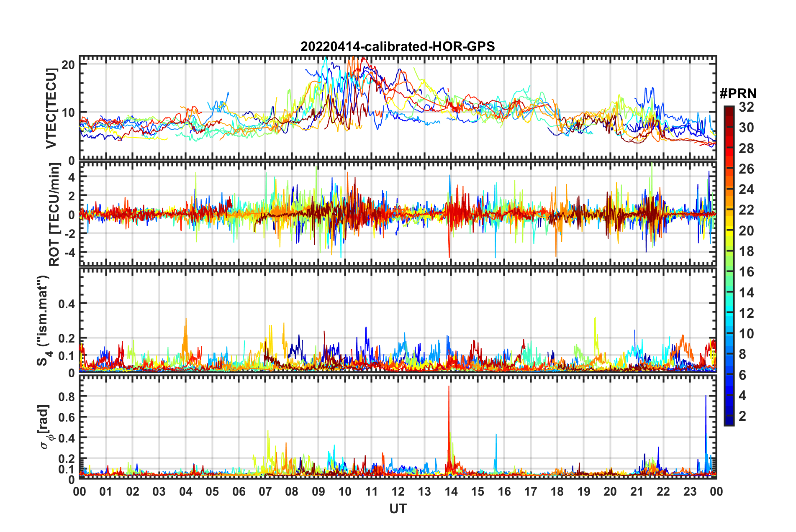Select colorbar tick label 8
Screen dimensions: 796x532
coord(742,354)
